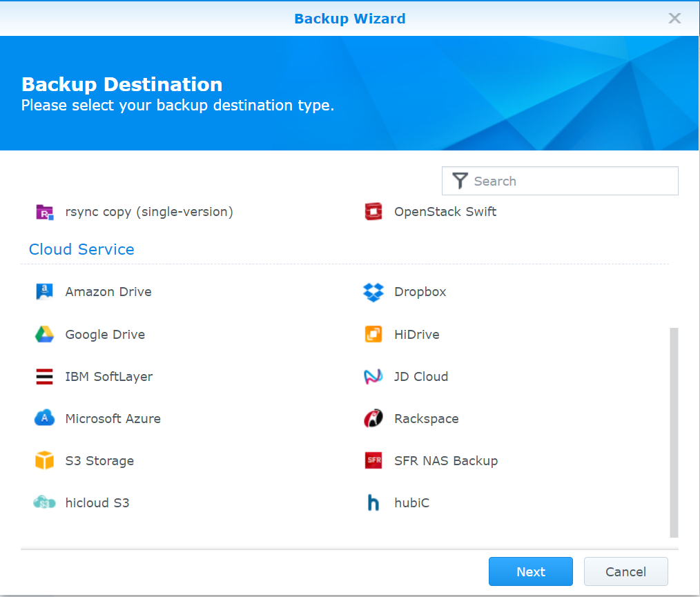The image size is (700, 597).
Task: Close the Backup Wizard dialog
Action: (674, 19)
